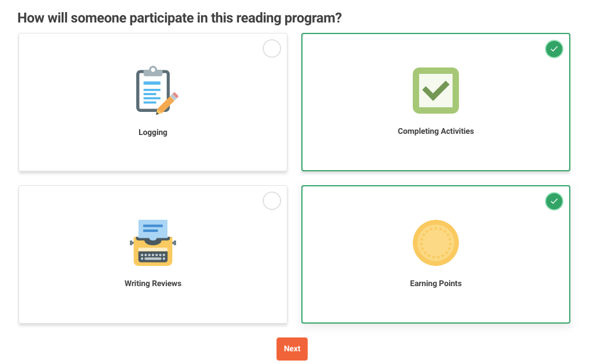The height and width of the screenshot is (364, 605).
Task: Click the clipboard and pencil Logging icon
Action: point(156,91)
